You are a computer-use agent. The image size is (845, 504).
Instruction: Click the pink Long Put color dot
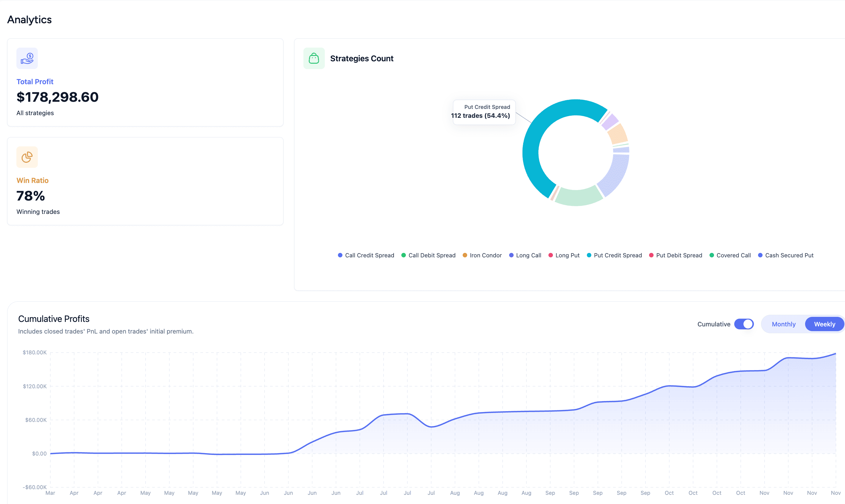click(x=551, y=255)
